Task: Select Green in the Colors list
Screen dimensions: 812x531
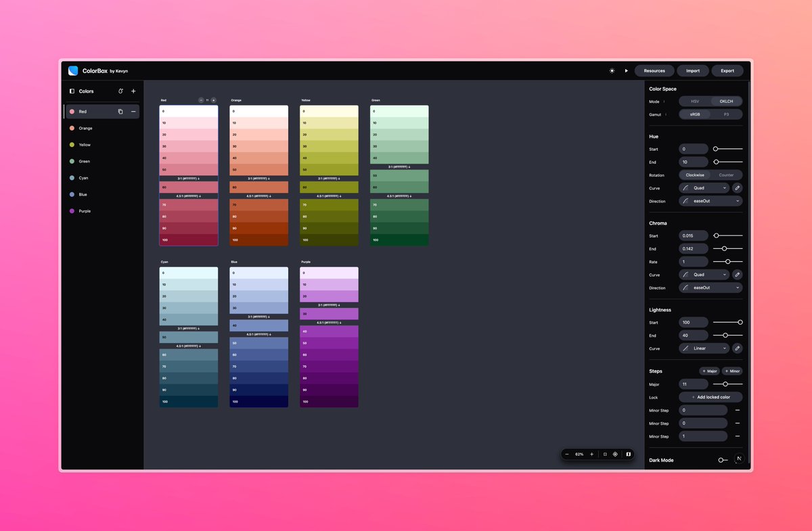Action: click(101, 161)
